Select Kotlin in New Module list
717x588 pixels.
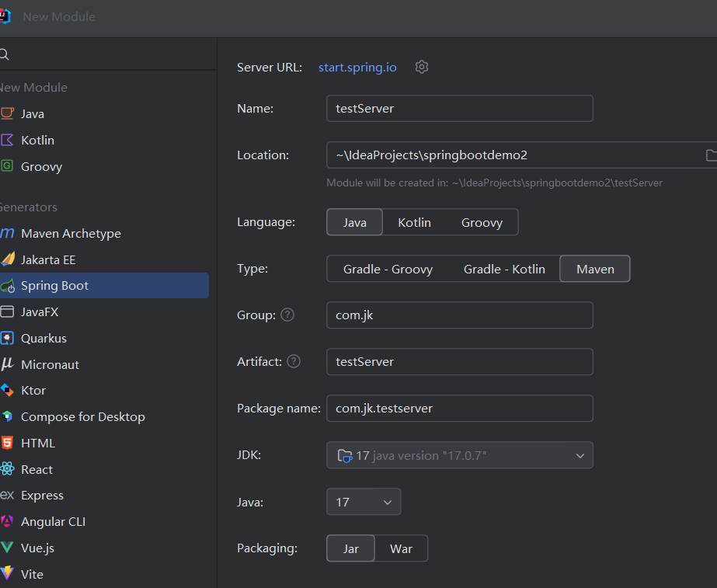pyautogui.click(x=104, y=140)
